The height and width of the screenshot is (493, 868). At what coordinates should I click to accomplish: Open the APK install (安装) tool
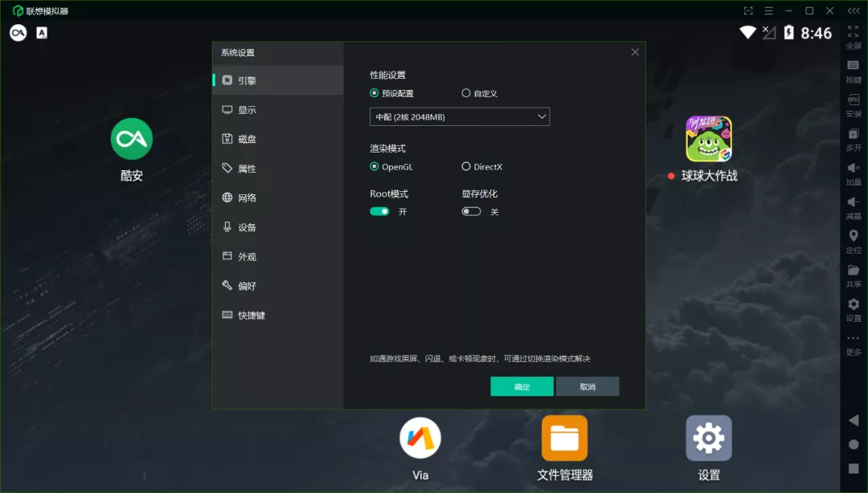[853, 107]
